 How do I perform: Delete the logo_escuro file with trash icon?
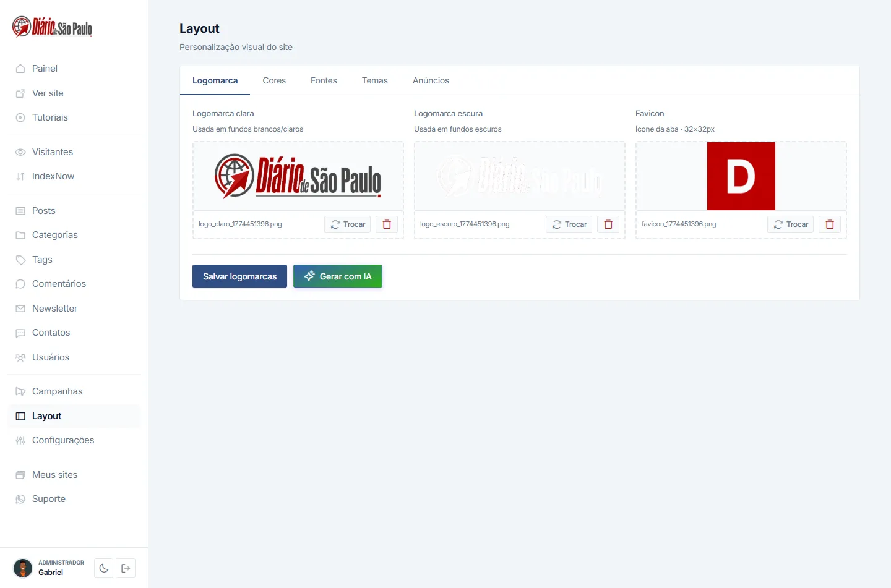point(608,224)
